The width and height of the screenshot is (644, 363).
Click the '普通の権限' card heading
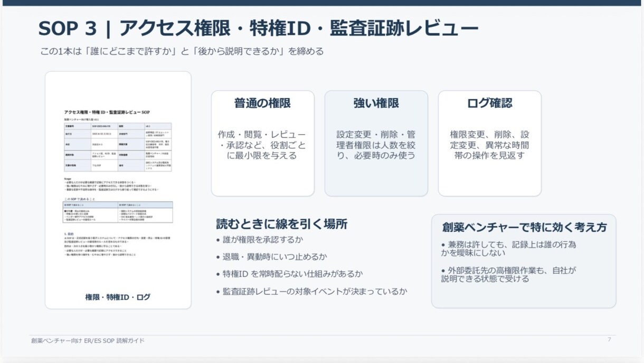pyautogui.click(x=262, y=104)
